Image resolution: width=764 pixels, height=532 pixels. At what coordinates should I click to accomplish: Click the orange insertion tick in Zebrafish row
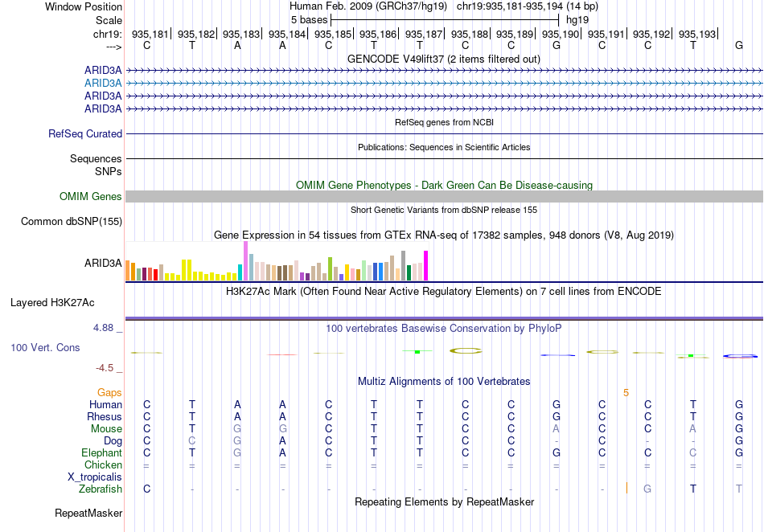pyautogui.click(x=626, y=488)
